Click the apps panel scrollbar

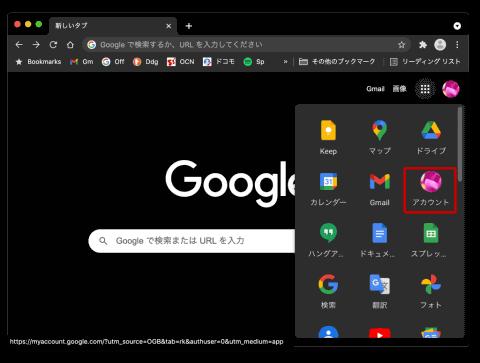pos(460,144)
